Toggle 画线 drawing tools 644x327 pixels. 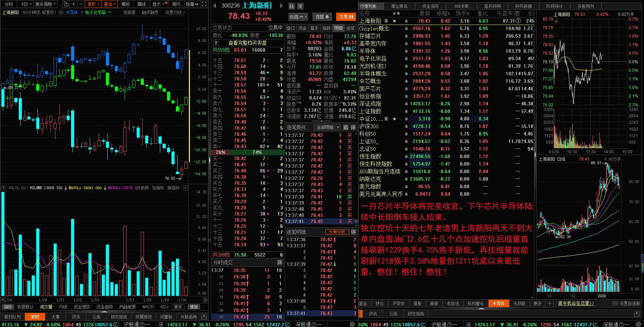141,4
